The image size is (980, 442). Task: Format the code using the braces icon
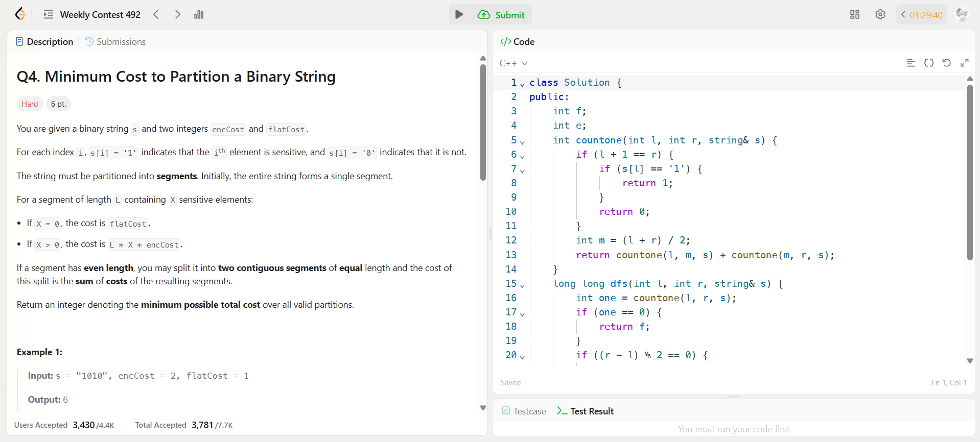click(x=929, y=63)
